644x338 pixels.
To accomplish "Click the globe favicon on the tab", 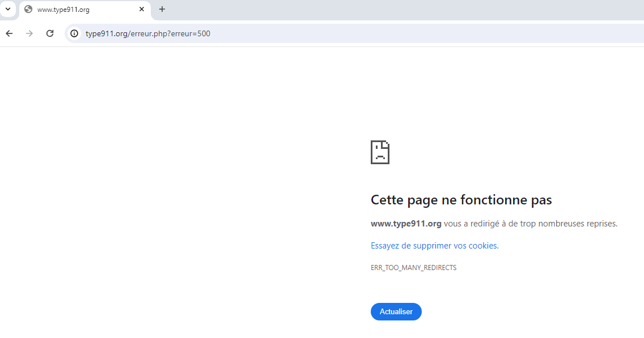I will [x=28, y=9].
